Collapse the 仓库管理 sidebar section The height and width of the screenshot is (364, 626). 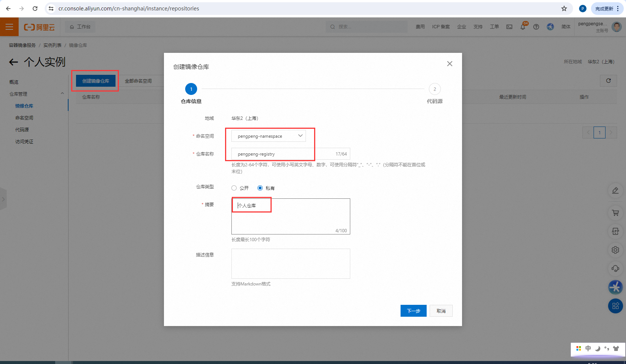(x=62, y=93)
